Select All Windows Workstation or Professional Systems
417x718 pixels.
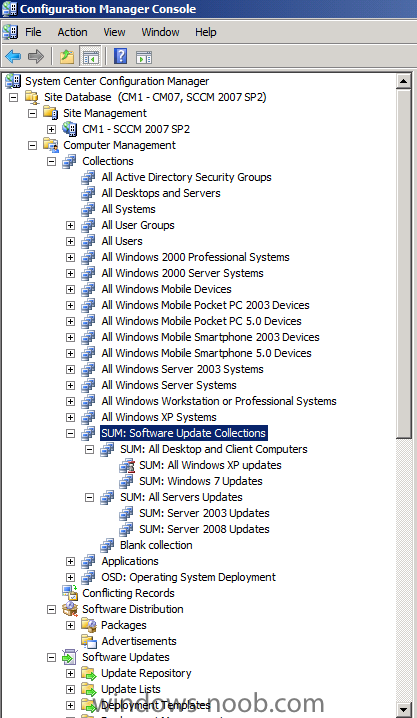pyautogui.click(x=219, y=401)
